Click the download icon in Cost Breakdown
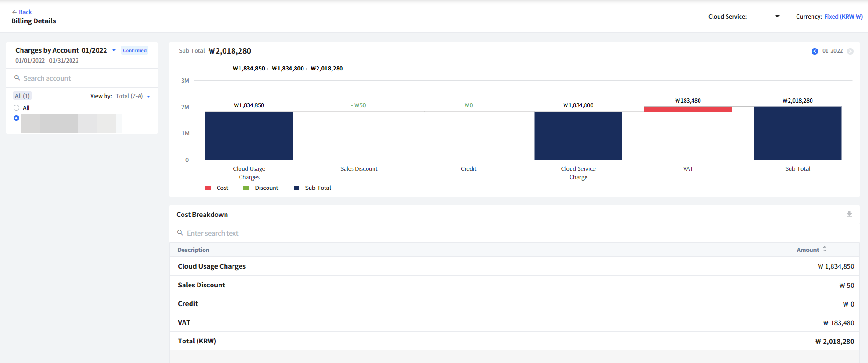Screen dimensions: 868x363 pos(849,214)
